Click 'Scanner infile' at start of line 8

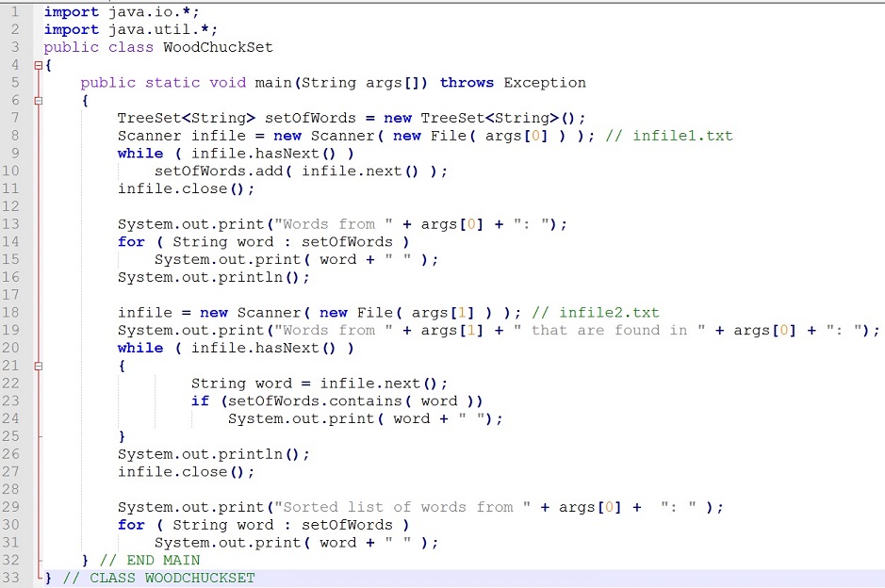coord(182,136)
